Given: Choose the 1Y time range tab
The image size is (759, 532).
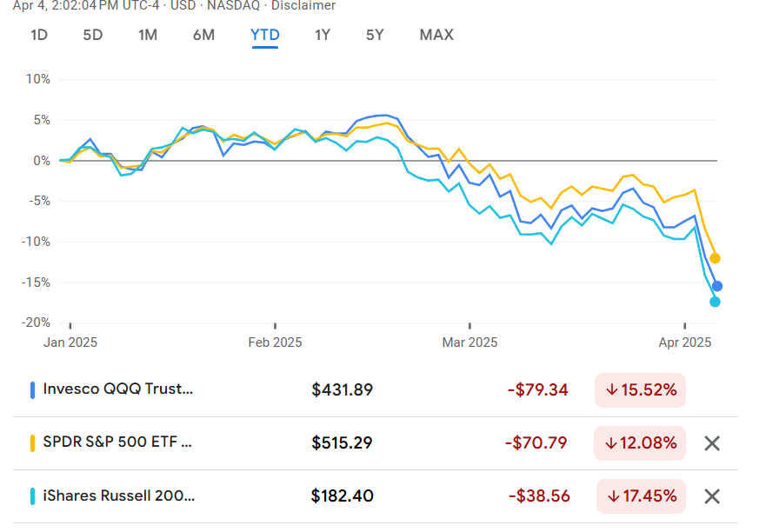Looking at the screenshot, I should tap(323, 35).
